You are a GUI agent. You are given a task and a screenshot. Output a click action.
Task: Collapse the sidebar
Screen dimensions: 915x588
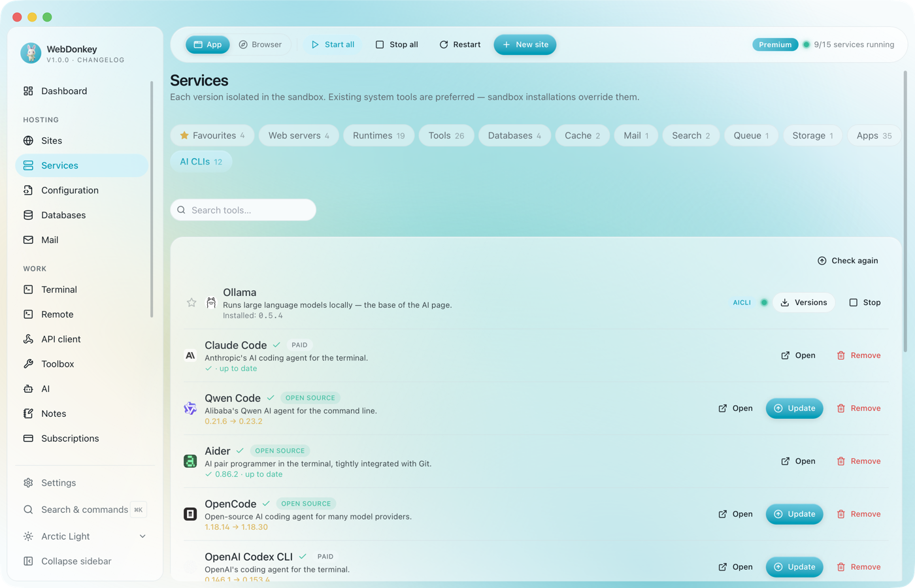point(85,561)
